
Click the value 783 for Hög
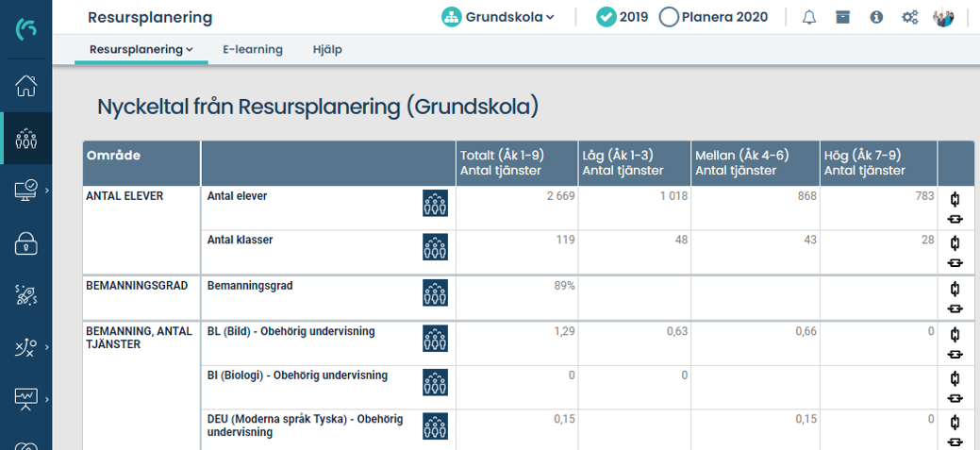pos(924,195)
